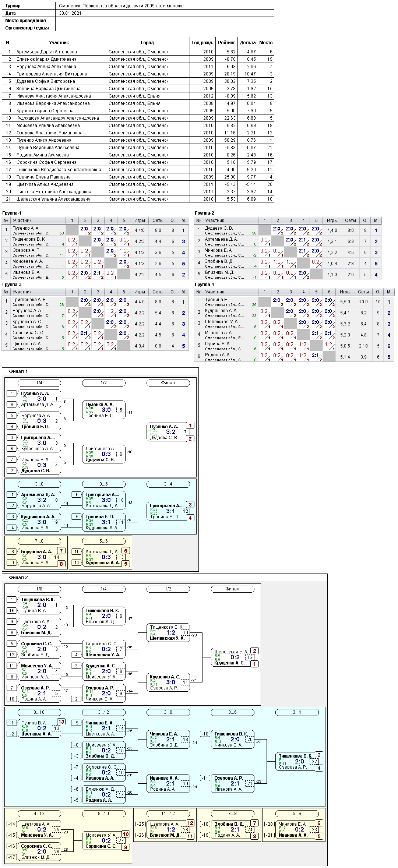Select participant row Пузенко Алиса Андреевна

click(x=44, y=140)
